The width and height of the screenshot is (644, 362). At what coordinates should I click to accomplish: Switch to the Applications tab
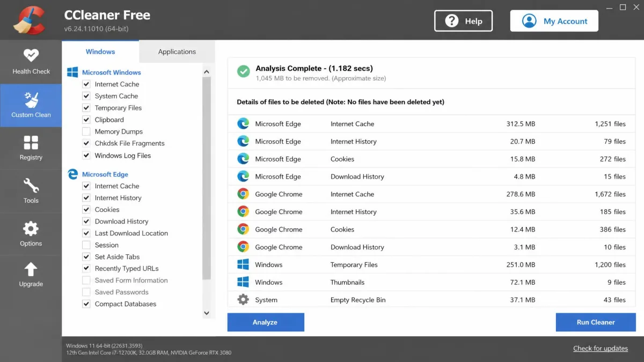click(x=177, y=52)
